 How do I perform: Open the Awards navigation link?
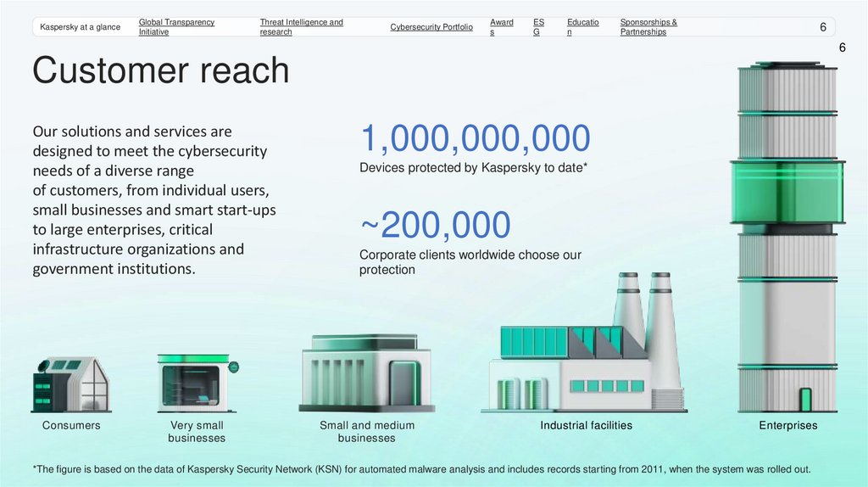pos(502,27)
